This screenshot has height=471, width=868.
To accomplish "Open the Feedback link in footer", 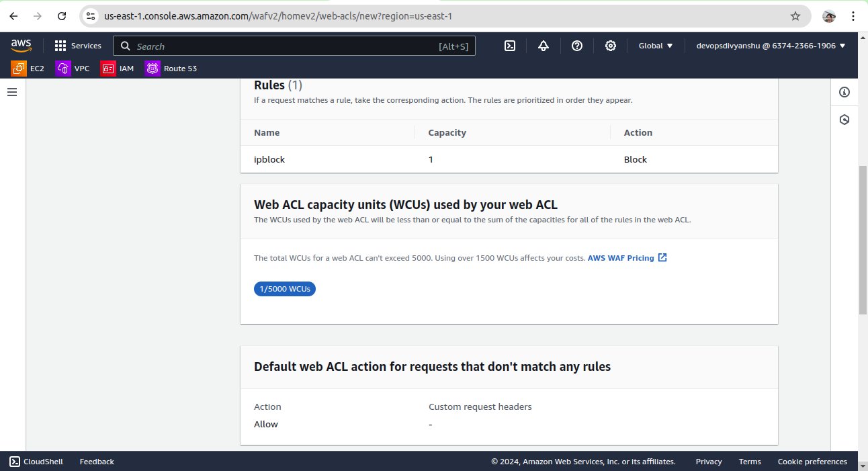I will click(x=97, y=462).
